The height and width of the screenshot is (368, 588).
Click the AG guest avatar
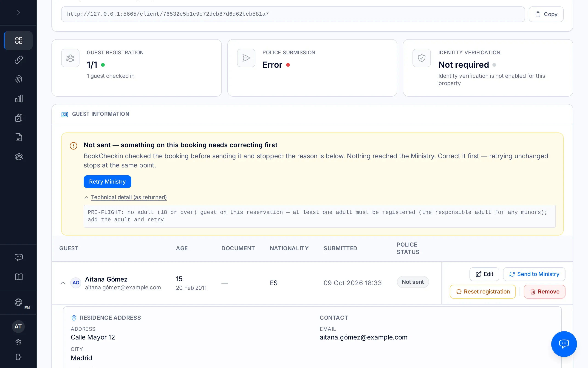coord(76,283)
